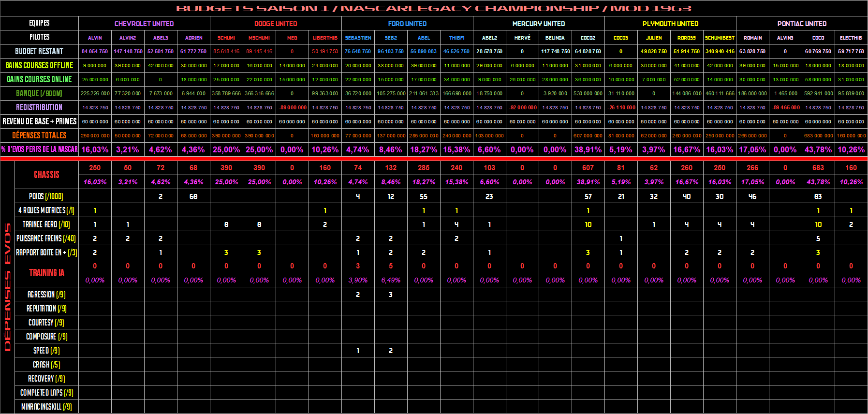The width and height of the screenshot is (868, 414).
Task: Click the DÉPENSES TOTALES row label
Action: pyautogui.click(x=39, y=135)
